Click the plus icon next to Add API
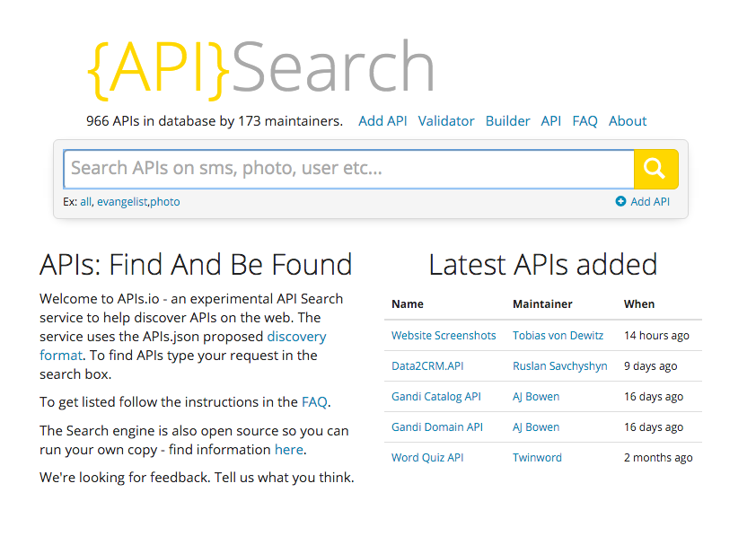The image size is (756, 545). click(x=620, y=201)
